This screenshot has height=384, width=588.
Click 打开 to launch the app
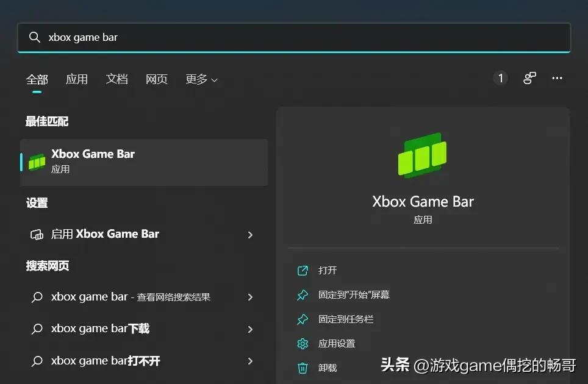click(328, 270)
